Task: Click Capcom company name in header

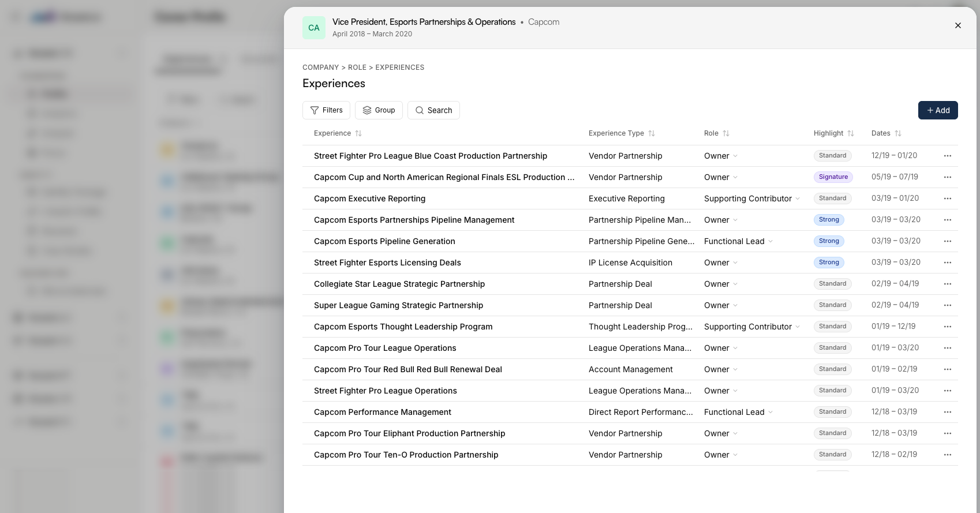Action: coord(544,22)
